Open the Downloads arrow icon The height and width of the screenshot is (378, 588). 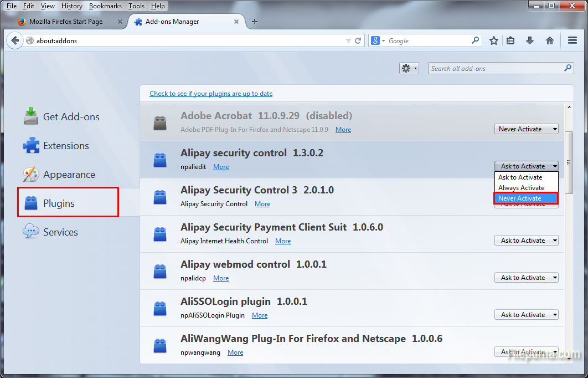(530, 40)
